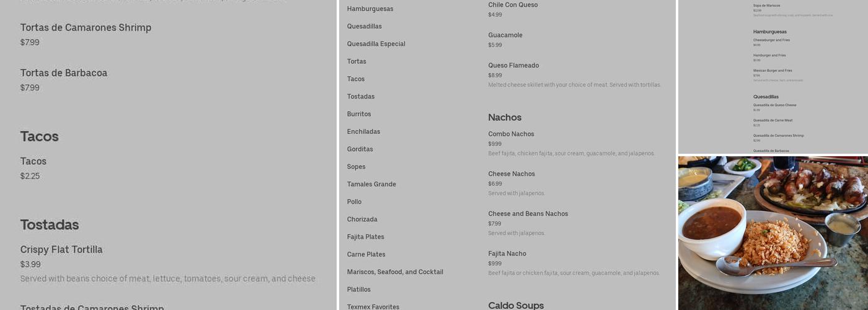868x310 pixels.
Task: Jump to the Gorditas section
Action: coord(360,149)
